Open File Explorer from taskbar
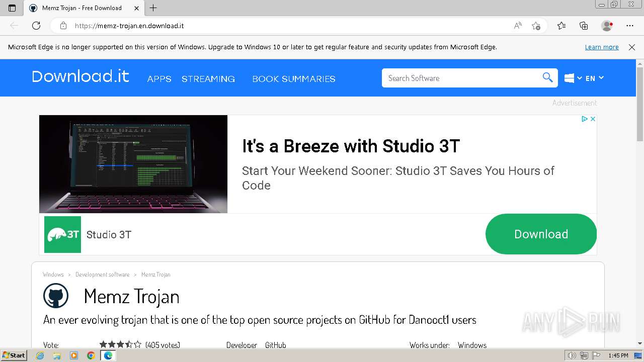The image size is (644, 362). (x=57, y=355)
